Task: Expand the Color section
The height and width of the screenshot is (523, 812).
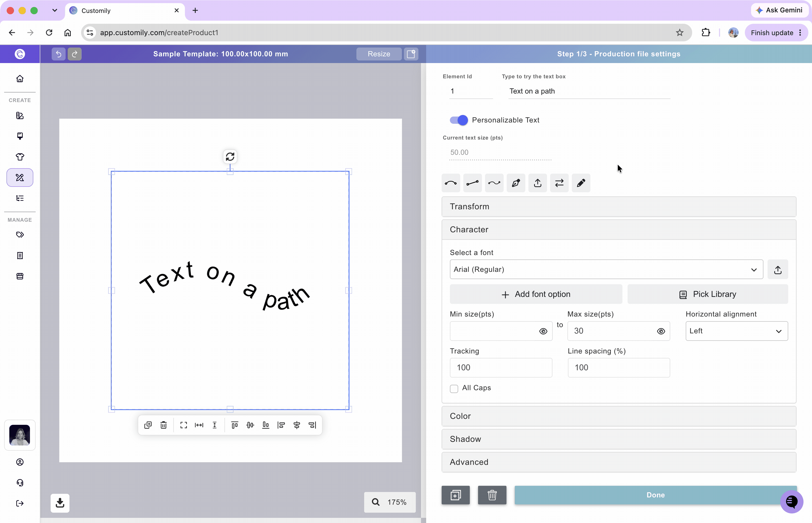Action: pyautogui.click(x=619, y=416)
